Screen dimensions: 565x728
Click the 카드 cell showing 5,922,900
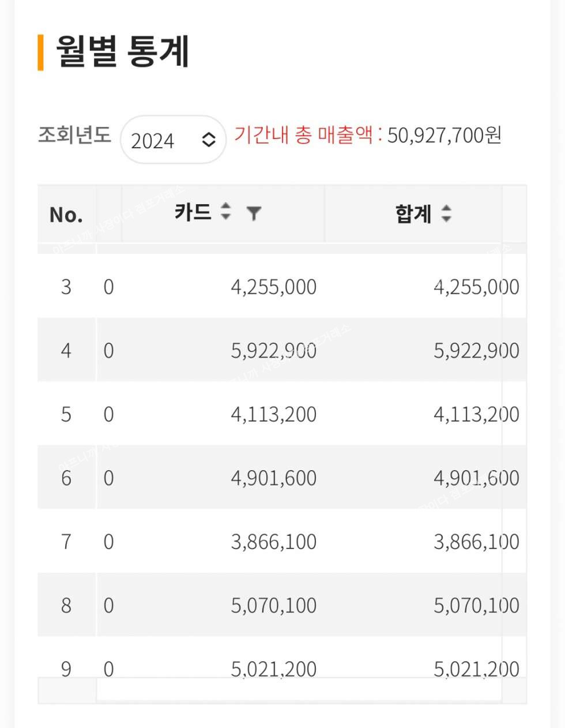[x=273, y=350]
